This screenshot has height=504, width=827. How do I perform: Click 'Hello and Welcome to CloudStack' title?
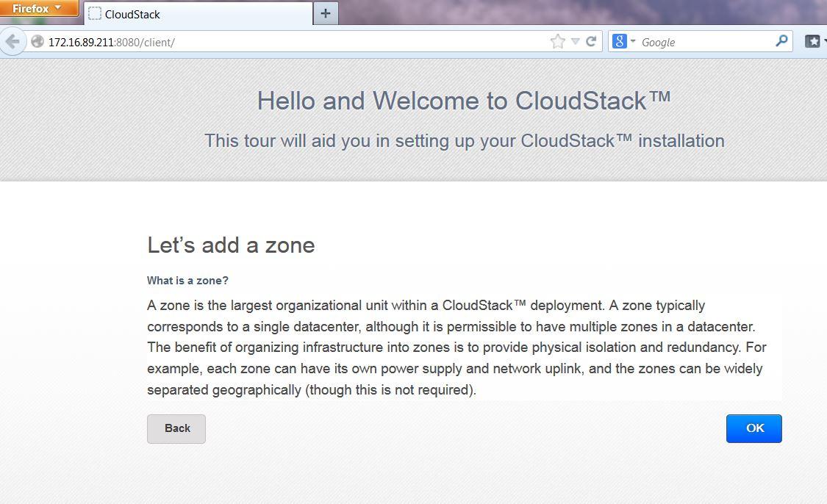coord(464,101)
